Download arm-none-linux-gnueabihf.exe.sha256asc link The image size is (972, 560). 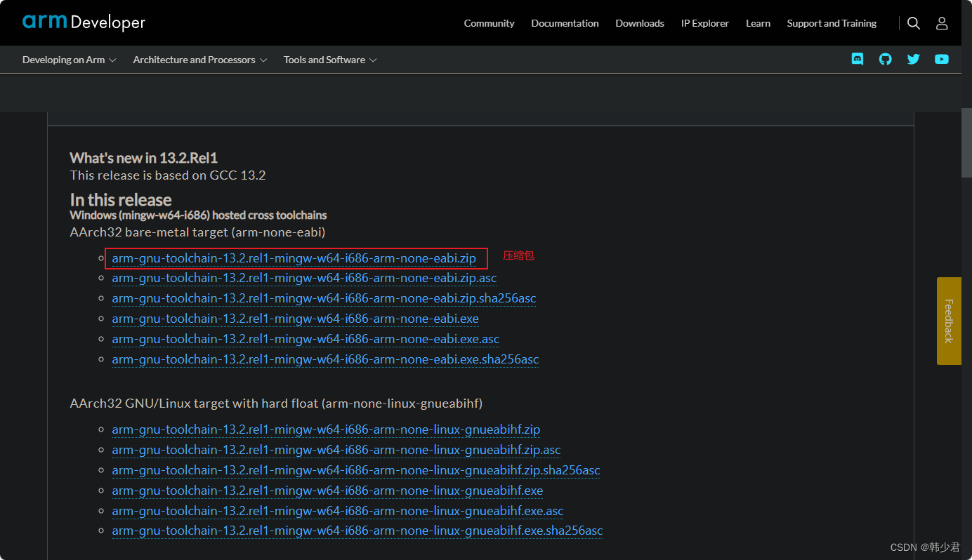coord(357,531)
